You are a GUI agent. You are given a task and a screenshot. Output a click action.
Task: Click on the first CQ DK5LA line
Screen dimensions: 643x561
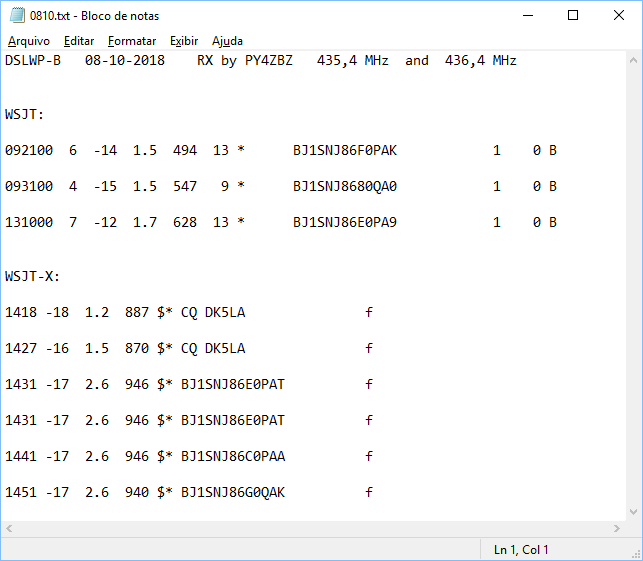pos(189,312)
